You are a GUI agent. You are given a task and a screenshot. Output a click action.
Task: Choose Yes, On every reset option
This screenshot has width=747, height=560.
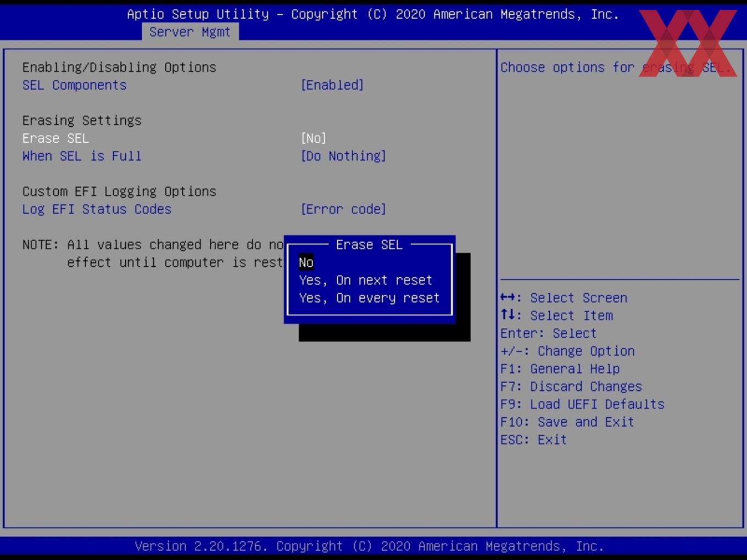point(369,298)
